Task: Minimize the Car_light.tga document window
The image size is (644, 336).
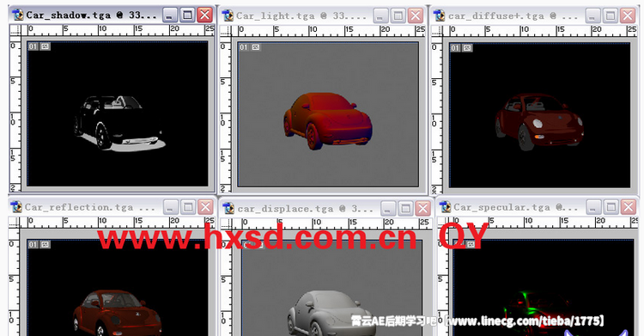Action: tap(380, 16)
